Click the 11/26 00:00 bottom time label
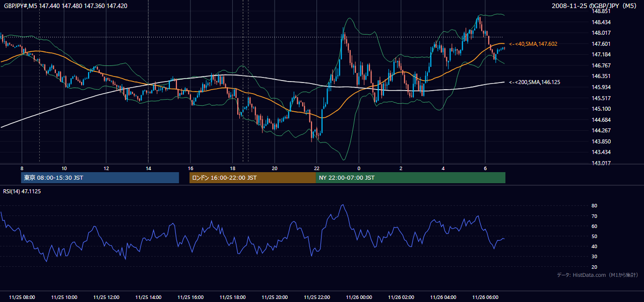Screen dimensions: 644x302 [359, 297]
